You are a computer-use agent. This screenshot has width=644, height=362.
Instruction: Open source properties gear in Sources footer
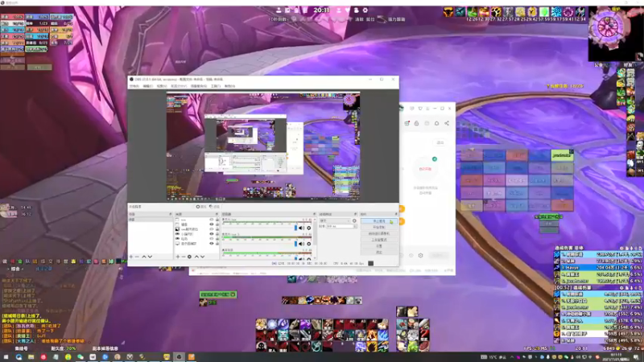(x=189, y=257)
